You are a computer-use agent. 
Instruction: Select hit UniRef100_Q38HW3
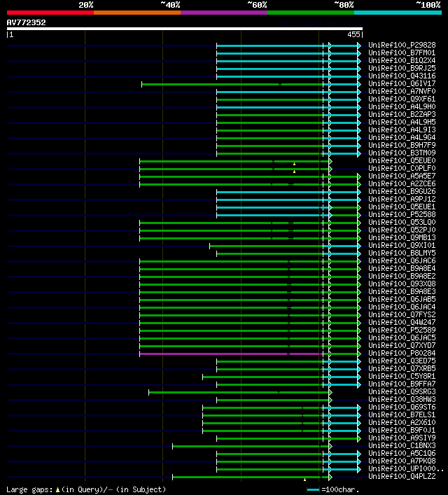(402, 399)
